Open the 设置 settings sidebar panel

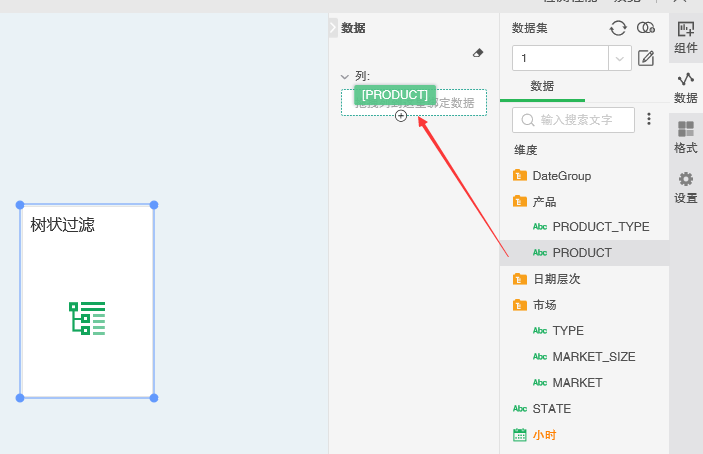click(x=686, y=187)
